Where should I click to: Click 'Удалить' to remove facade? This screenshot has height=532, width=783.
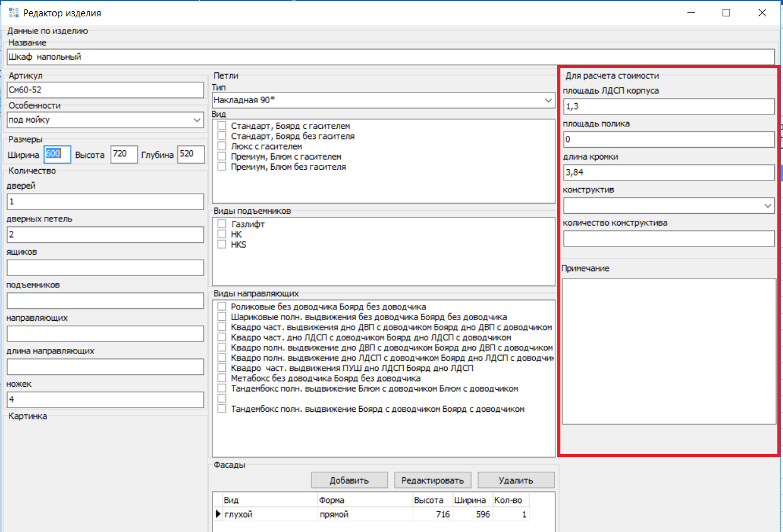(516, 480)
